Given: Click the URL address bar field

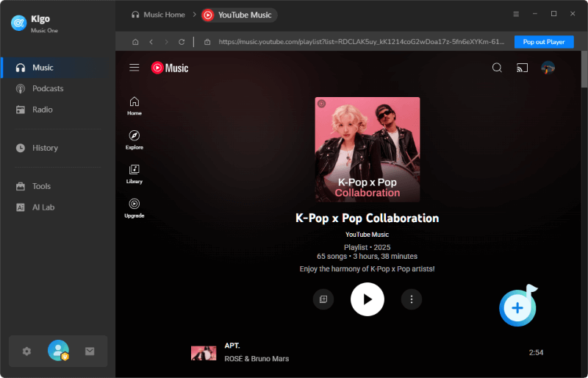Looking at the screenshot, I should [x=360, y=42].
